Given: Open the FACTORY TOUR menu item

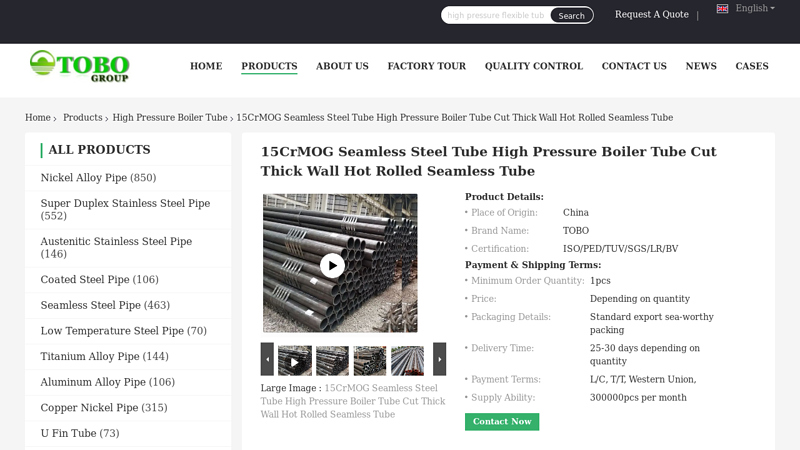Looking at the screenshot, I should pyautogui.click(x=427, y=66).
